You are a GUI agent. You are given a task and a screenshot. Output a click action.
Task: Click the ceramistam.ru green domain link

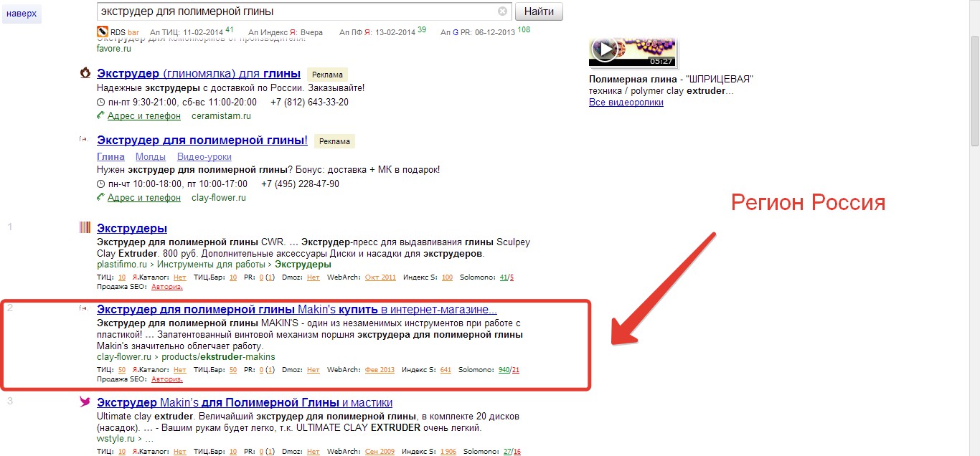click(x=221, y=115)
